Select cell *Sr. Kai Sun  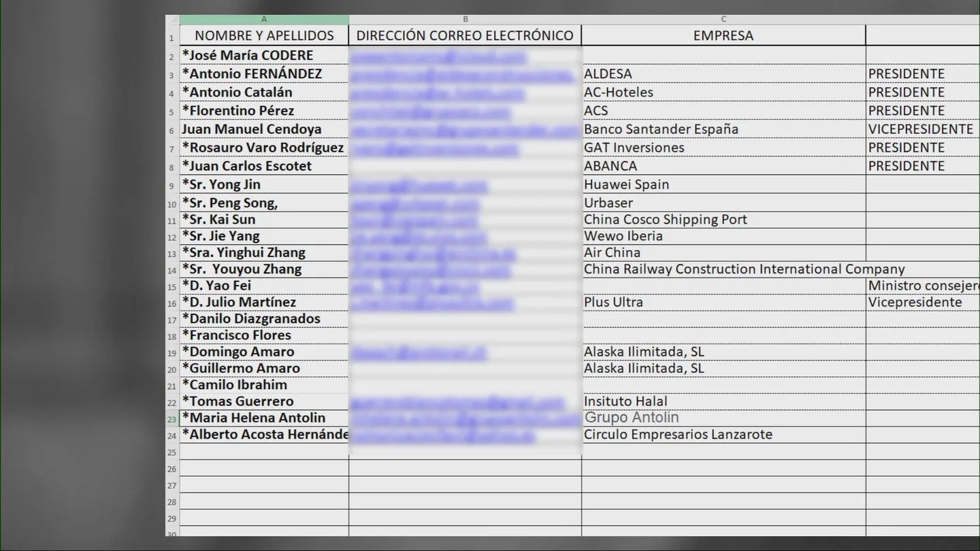(x=264, y=219)
